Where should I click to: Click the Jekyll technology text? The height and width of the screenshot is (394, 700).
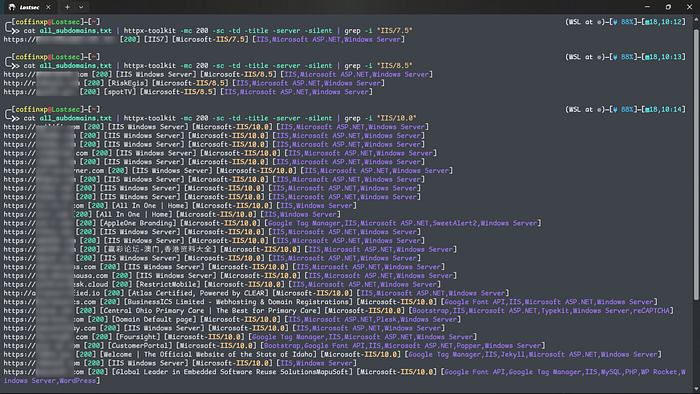[x=513, y=354]
